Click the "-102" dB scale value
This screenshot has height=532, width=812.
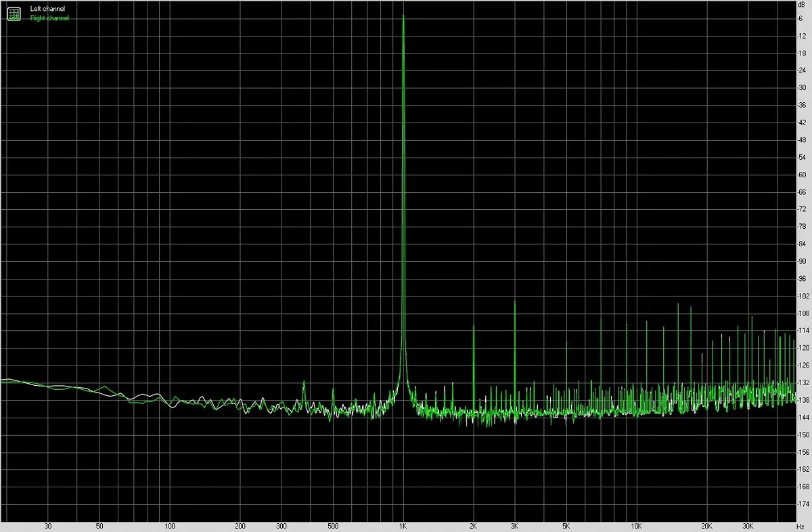point(803,296)
